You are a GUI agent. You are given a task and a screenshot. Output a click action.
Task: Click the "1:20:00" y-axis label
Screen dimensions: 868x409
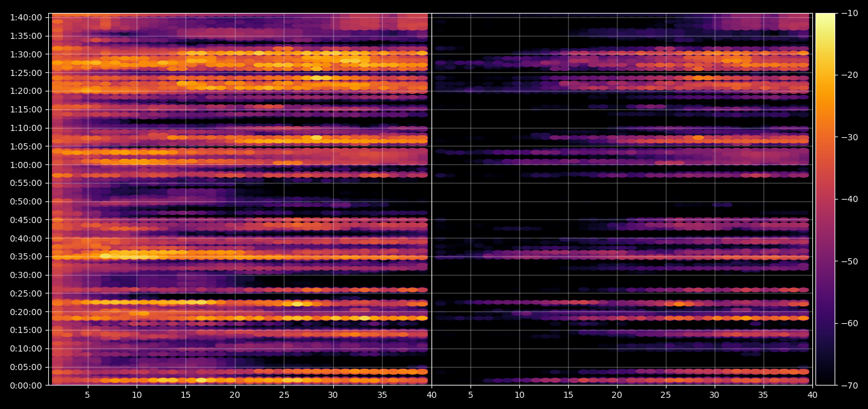pyautogui.click(x=26, y=91)
